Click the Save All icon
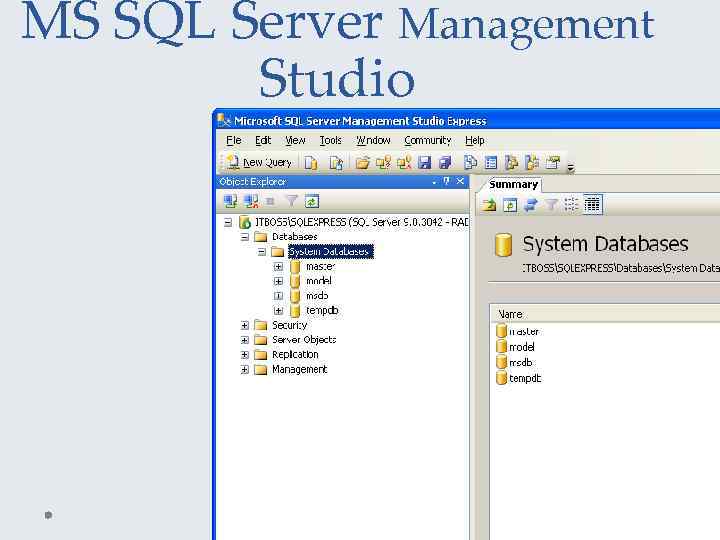 click(x=445, y=163)
